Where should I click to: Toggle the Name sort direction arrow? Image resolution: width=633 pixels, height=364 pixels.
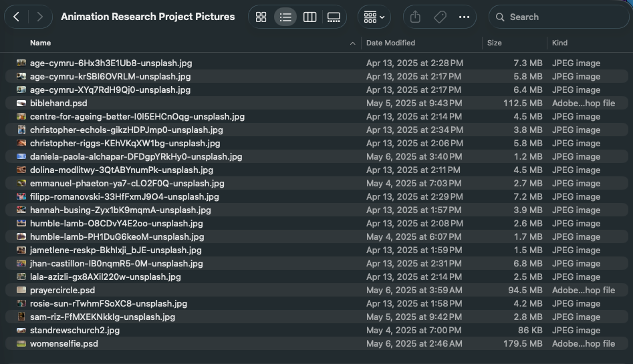tap(352, 43)
